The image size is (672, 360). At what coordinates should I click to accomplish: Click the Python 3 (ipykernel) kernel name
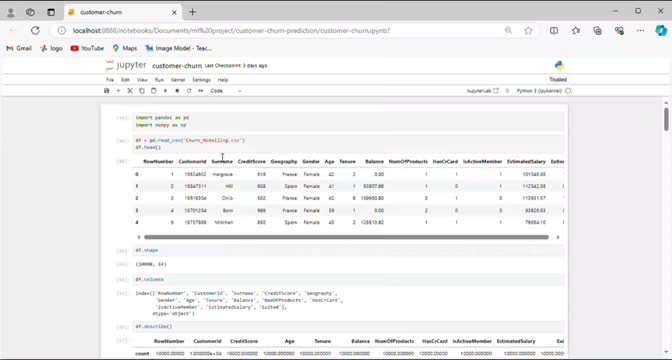tap(539, 91)
